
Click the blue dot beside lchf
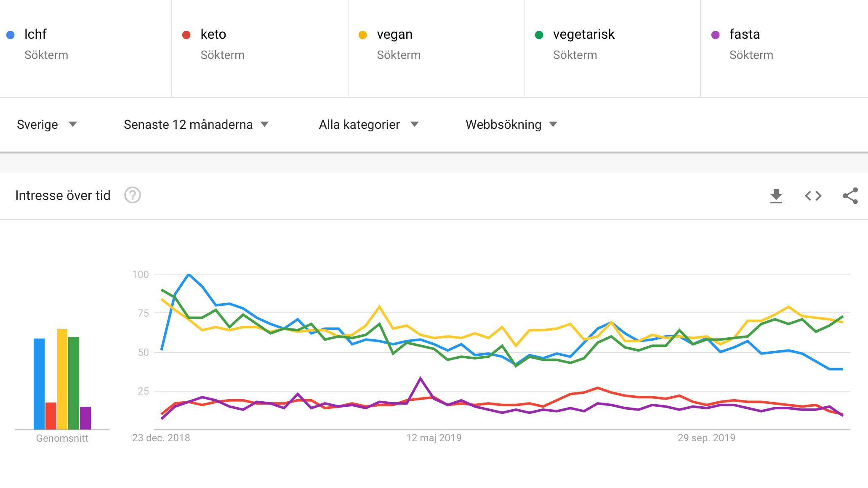click(11, 35)
